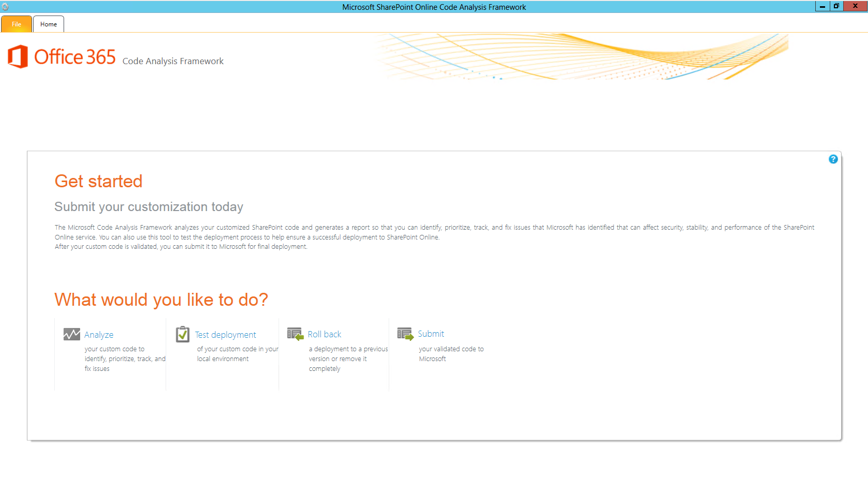Click the Roll back description text

(x=348, y=358)
